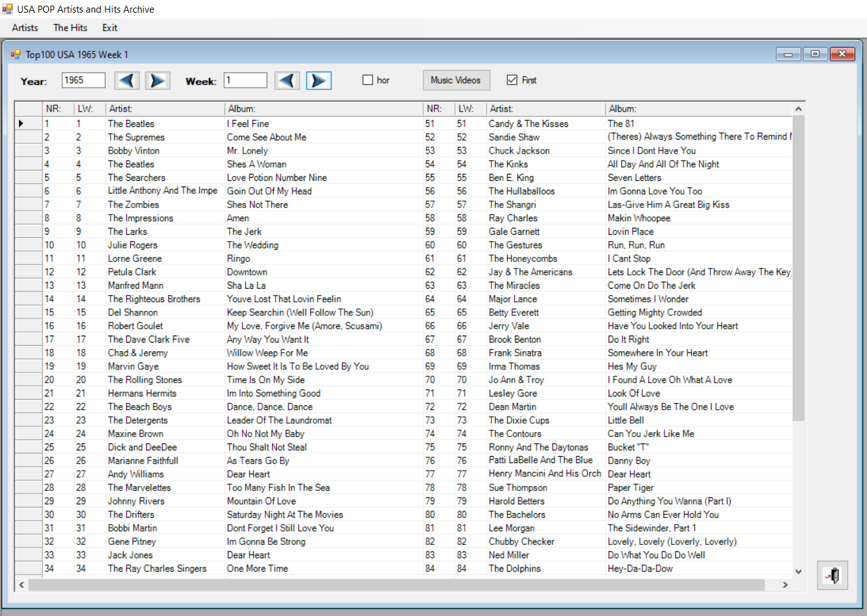This screenshot has width=867, height=616.
Task: Click the Year input field
Action: (x=84, y=80)
